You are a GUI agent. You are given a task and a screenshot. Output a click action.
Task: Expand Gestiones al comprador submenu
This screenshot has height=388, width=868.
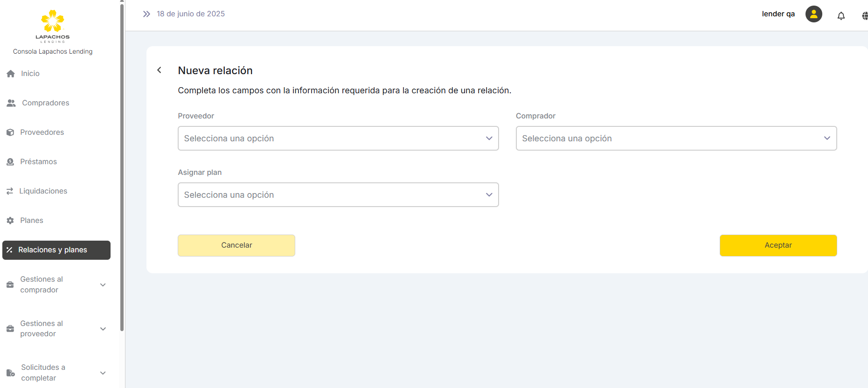tap(103, 285)
